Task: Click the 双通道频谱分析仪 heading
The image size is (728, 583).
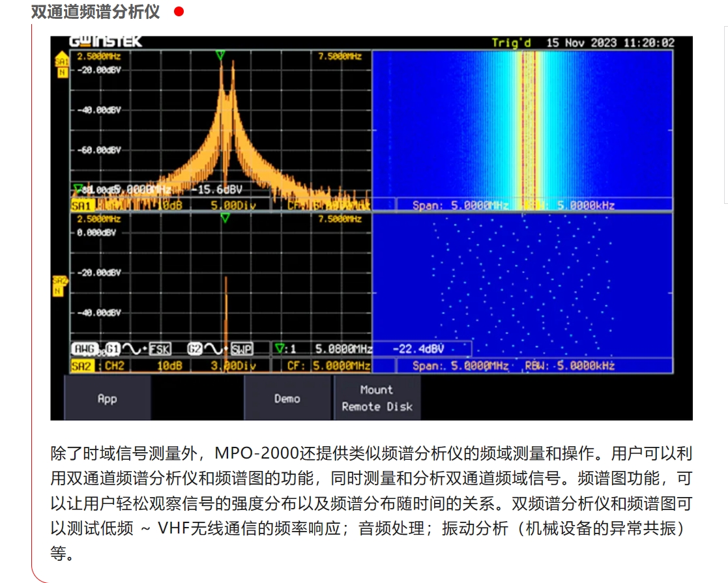Action: pos(95,12)
